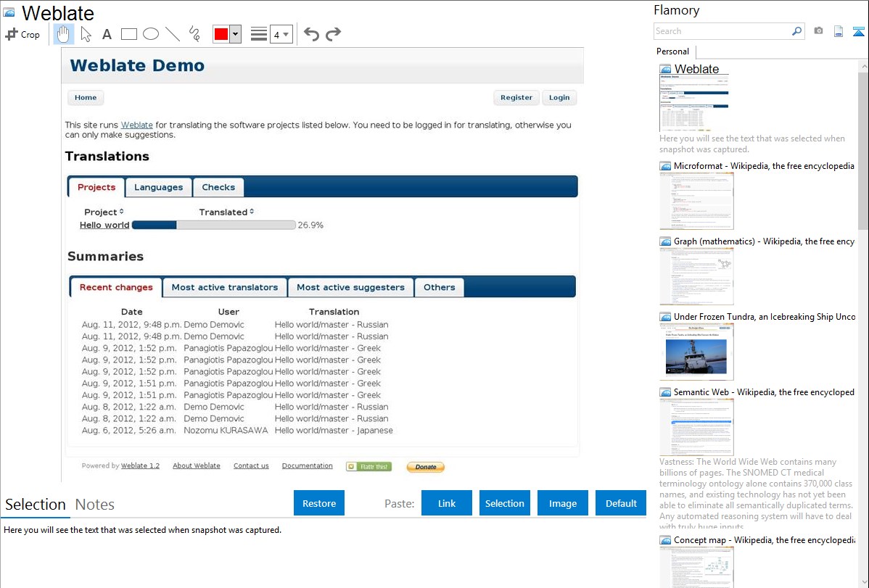Open the line width dropdown showing 4

click(281, 34)
